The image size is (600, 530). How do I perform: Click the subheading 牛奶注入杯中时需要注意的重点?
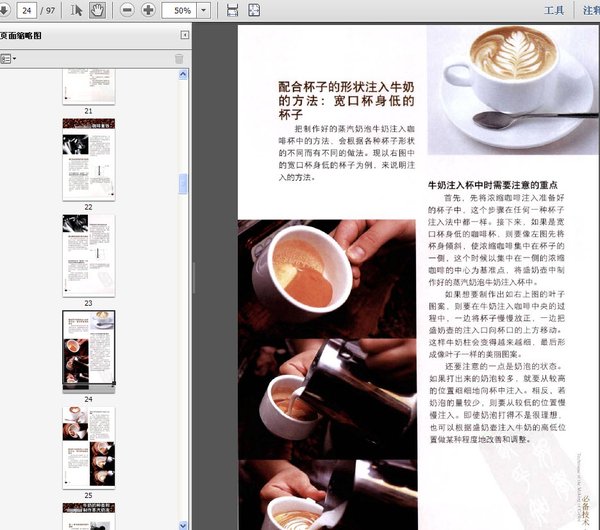pos(492,185)
